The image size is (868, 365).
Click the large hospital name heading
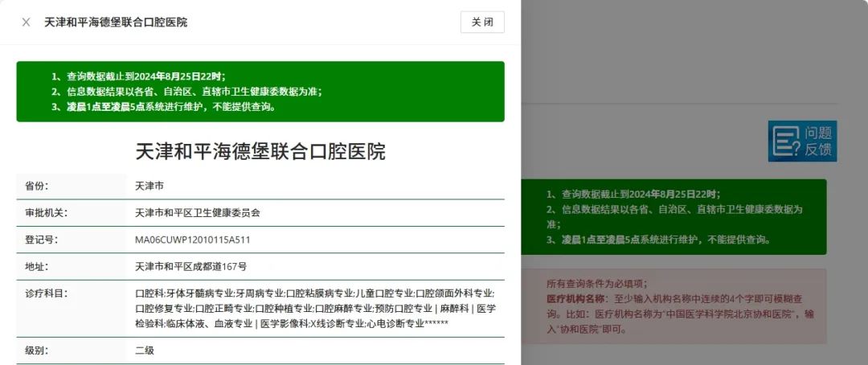260,151
